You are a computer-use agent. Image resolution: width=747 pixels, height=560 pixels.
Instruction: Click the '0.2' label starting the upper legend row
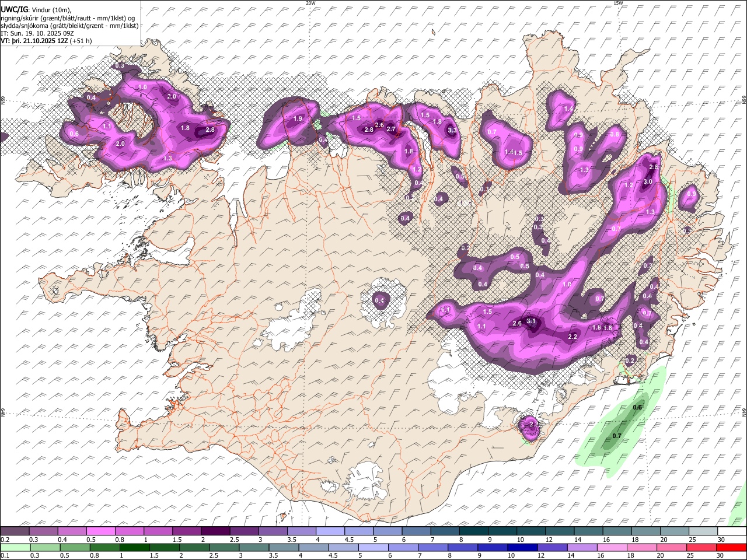pyautogui.click(x=5, y=540)
